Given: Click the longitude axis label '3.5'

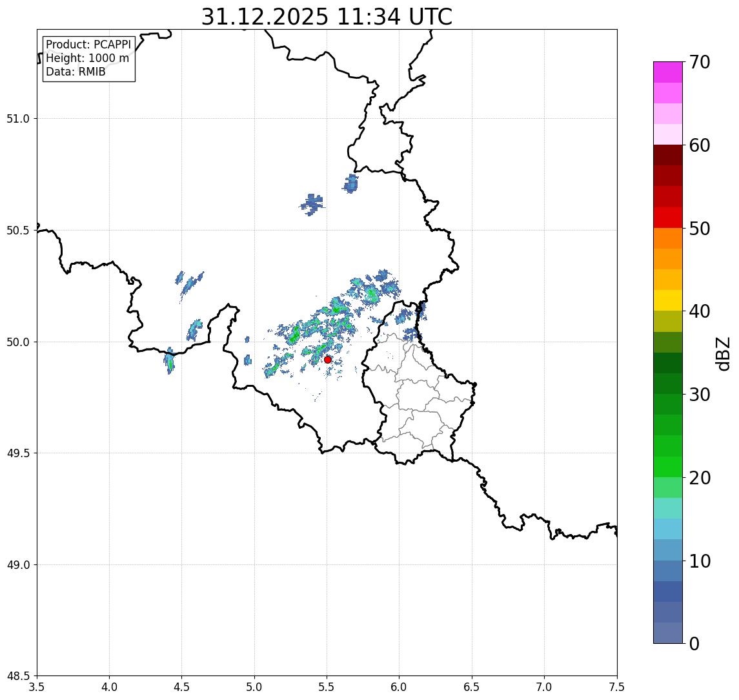Looking at the screenshot, I should click(37, 687).
